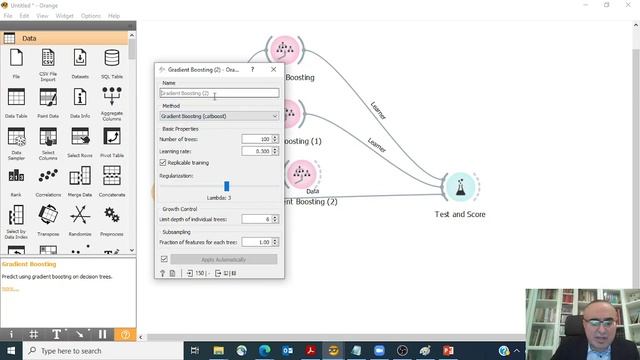Select the Transpose widget
Viewport: 640px width, 360px height.
tap(48, 220)
